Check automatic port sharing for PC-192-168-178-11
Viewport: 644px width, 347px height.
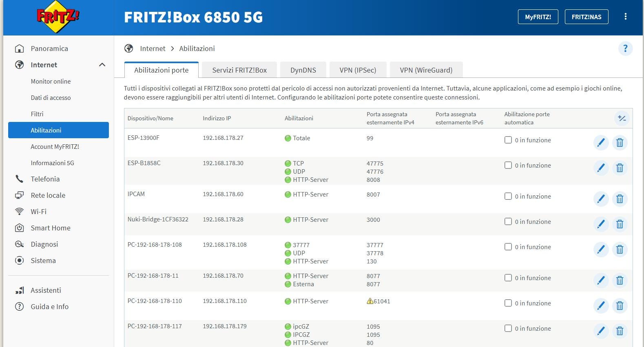(508, 278)
